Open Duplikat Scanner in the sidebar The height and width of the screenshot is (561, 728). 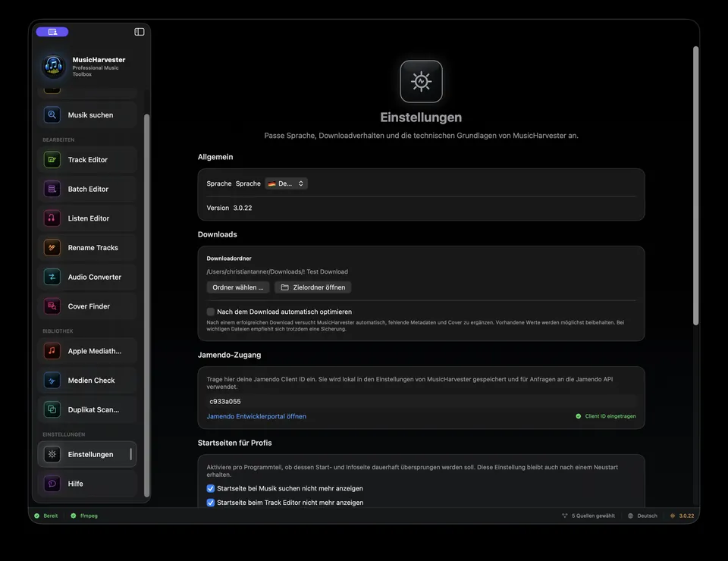pos(86,409)
